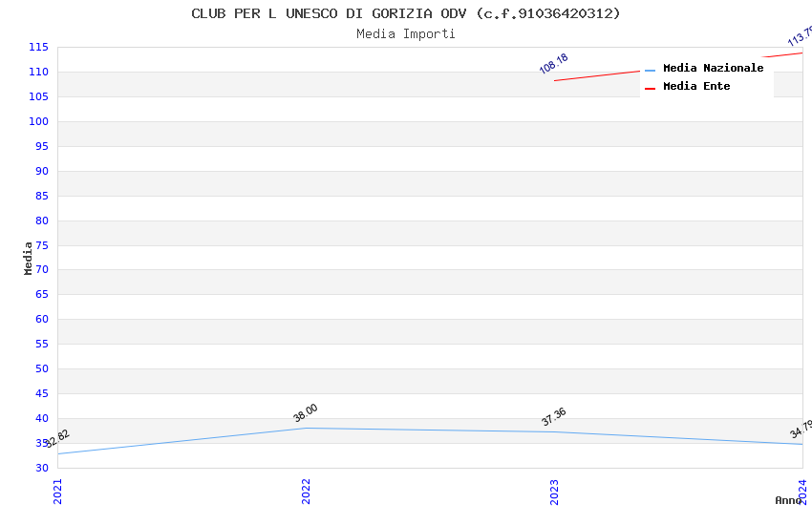This screenshot has height=525, width=812.
Task: Click the 55 y-axis tick label
Action: click(41, 344)
